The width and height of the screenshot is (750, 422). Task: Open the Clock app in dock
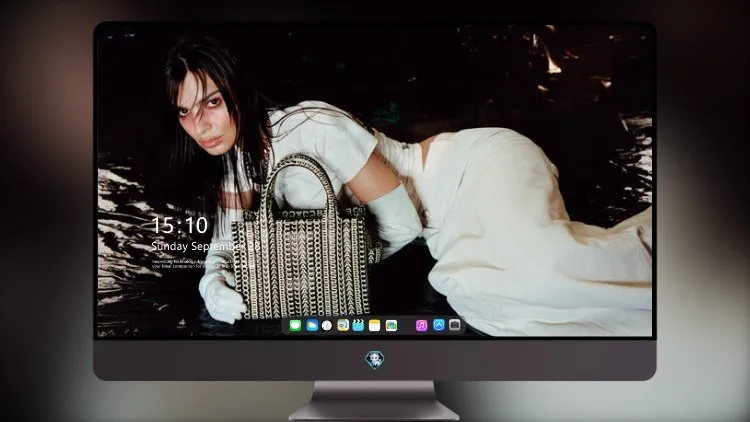pyautogui.click(x=327, y=326)
